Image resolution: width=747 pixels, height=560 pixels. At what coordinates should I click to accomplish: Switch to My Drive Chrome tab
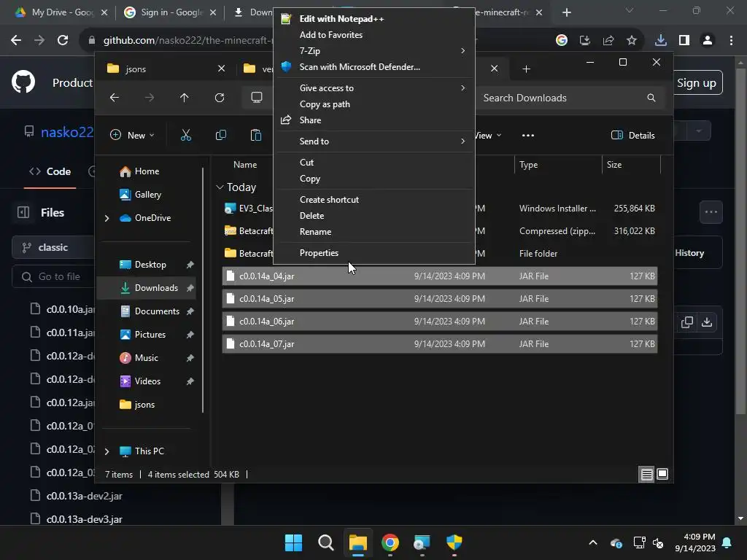61,12
